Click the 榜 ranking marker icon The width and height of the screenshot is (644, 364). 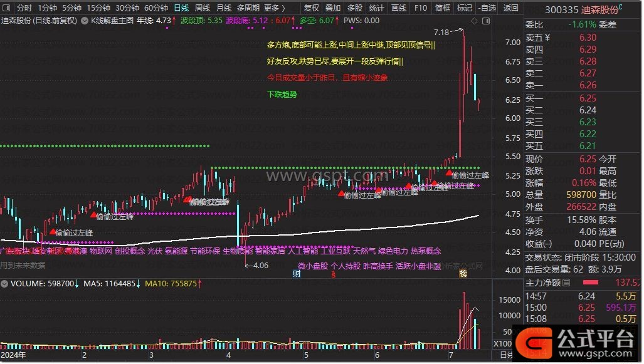[463, 274]
